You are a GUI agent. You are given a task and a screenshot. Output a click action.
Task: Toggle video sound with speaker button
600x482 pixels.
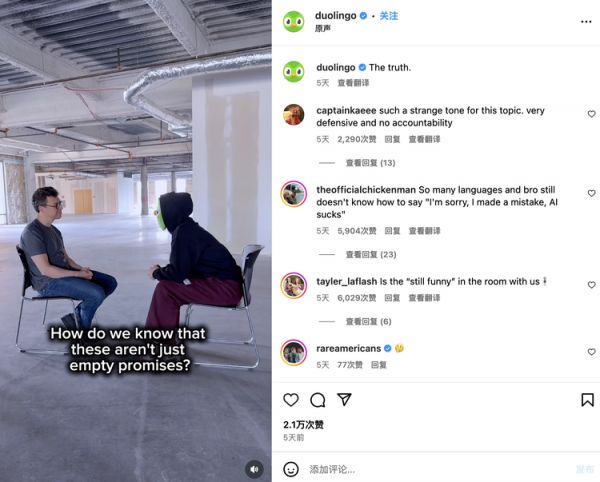pos(254,469)
